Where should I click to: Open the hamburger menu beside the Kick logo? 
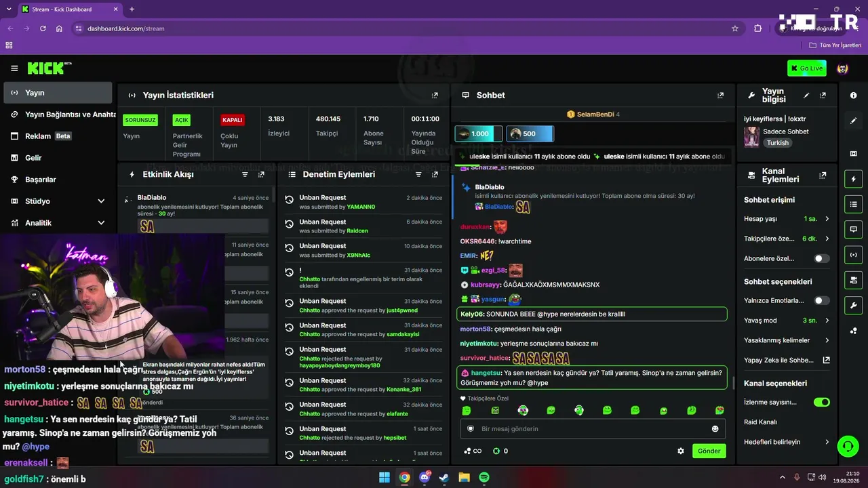(x=14, y=68)
